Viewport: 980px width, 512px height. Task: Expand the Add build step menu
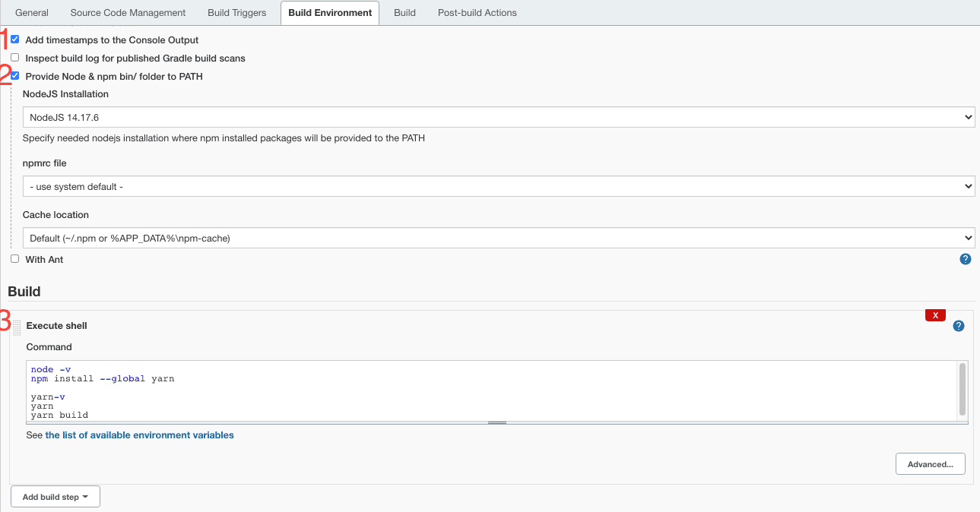tap(56, 497)
